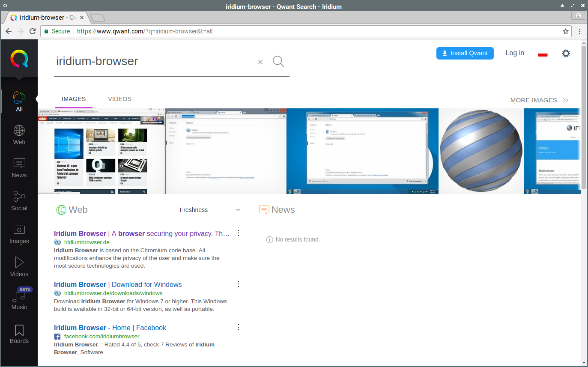Open the Iridium website Motivation thumbnail
The height and width of the screenshot is (367, 588).
tap(552, 151)
